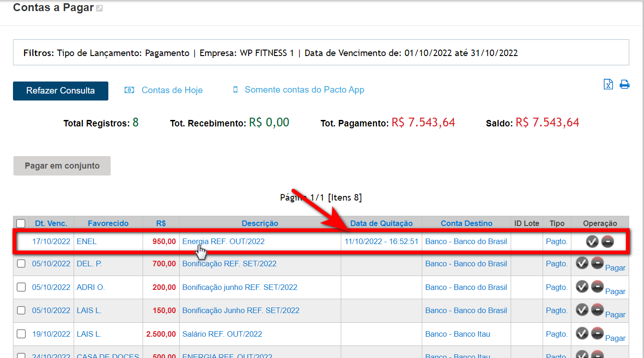Open Energia REF. OUT/2022 description
Image resolution: width=644 pixels, height=358 pixels.
tap(223, 241)
